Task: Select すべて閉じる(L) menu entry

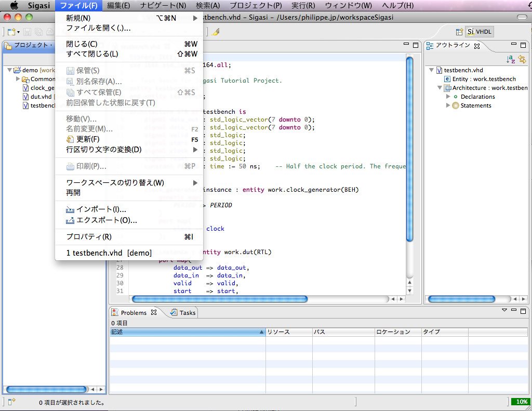Action: [x=129, y=54]
